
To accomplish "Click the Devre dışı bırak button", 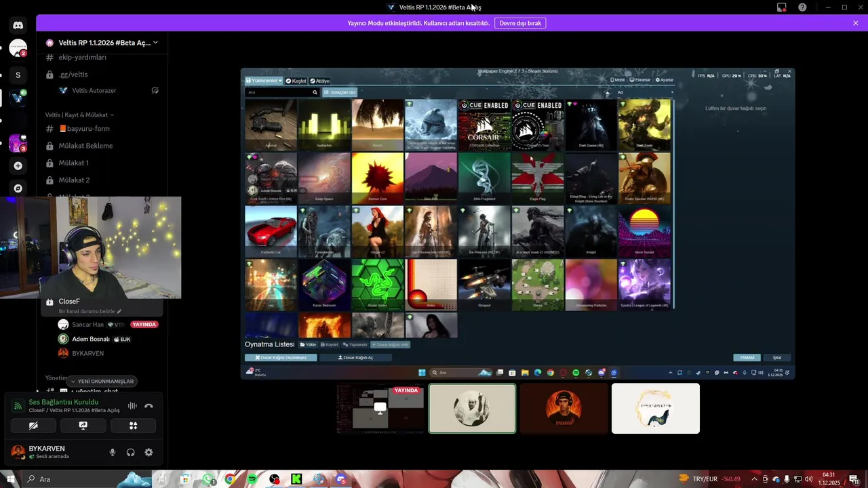I will [x=520, y=23].
